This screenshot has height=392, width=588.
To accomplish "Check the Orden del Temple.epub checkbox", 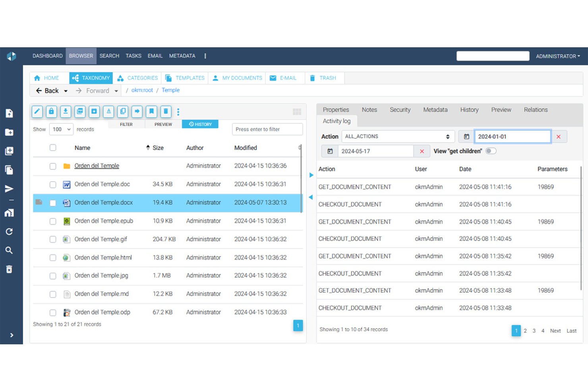I will (x=53, y=221).
